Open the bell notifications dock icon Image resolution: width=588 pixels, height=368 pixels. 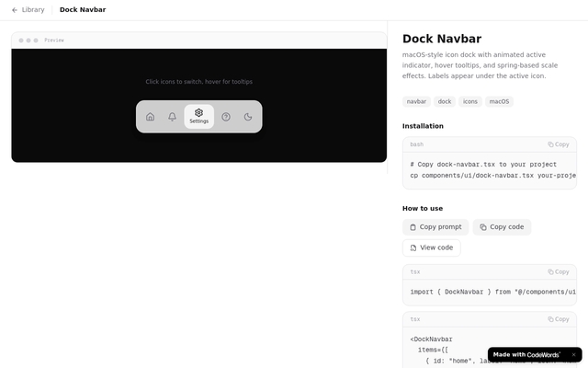pyautogui.click(x=172, y=117)
